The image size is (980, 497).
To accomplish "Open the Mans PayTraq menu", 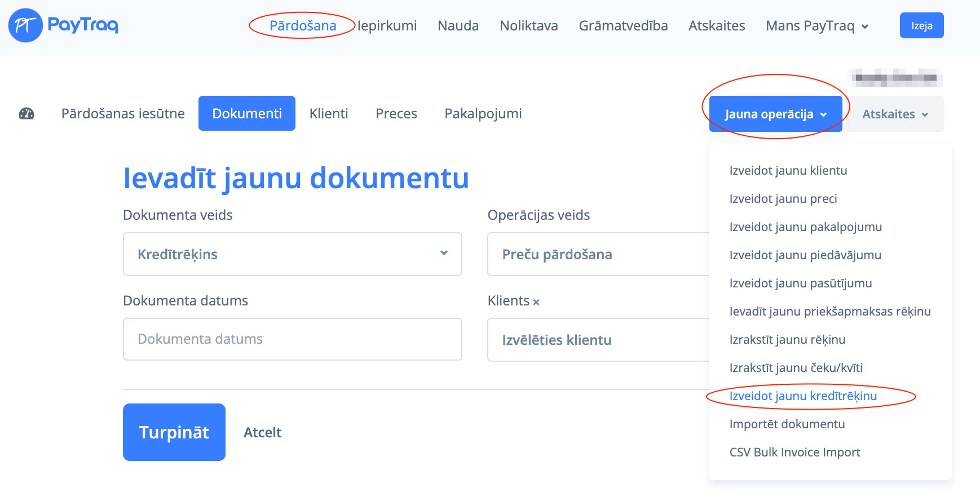I will [x=816, y=26].
